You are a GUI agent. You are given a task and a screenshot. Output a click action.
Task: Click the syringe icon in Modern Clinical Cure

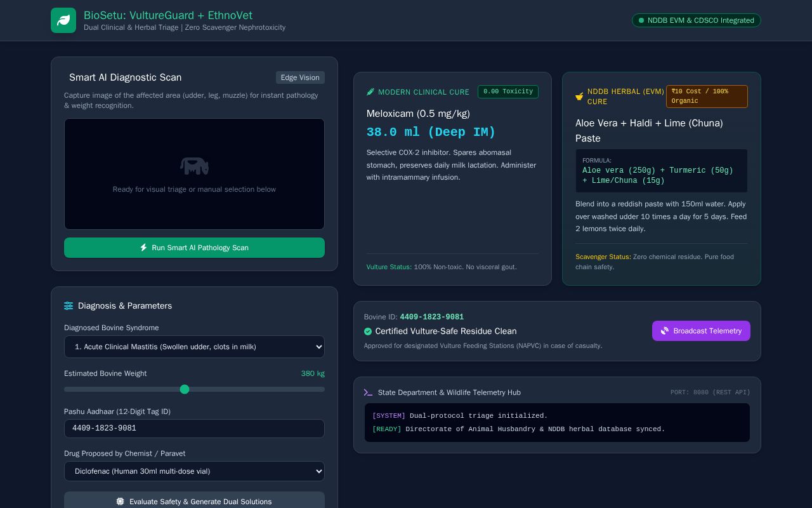coord(370,92)
